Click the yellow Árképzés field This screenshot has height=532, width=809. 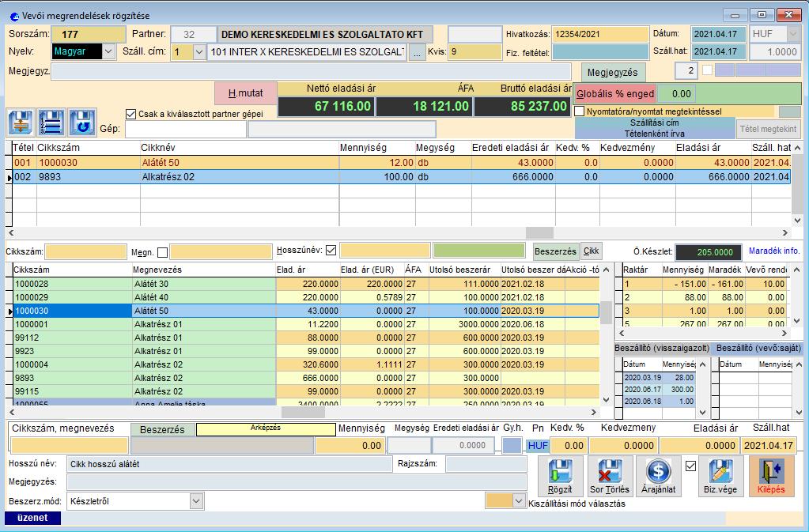point(266,429)
